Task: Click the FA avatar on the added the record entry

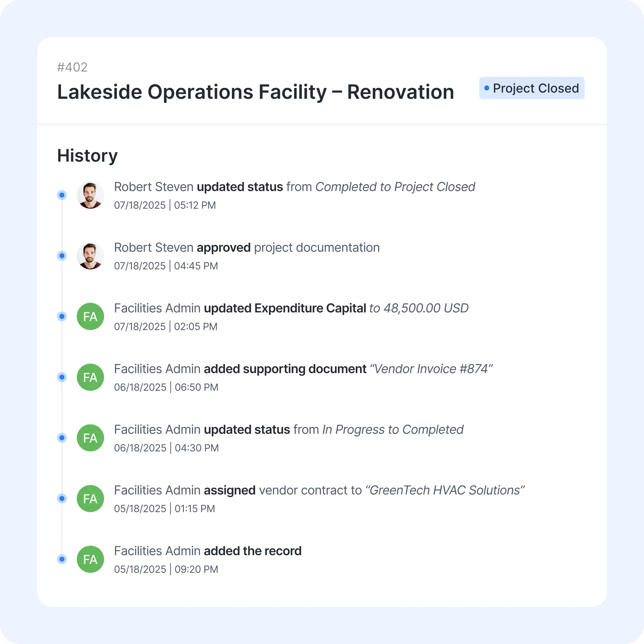Action: click(90, 559)
